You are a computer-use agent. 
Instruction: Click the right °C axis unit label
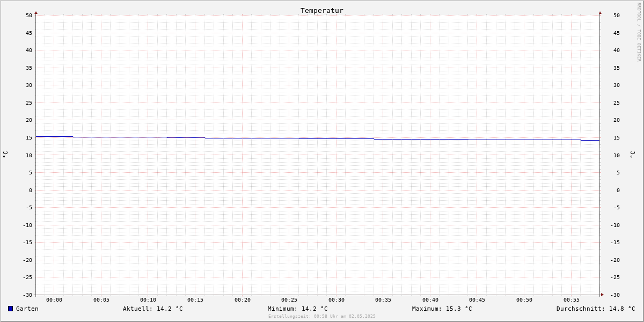[632, 154]
